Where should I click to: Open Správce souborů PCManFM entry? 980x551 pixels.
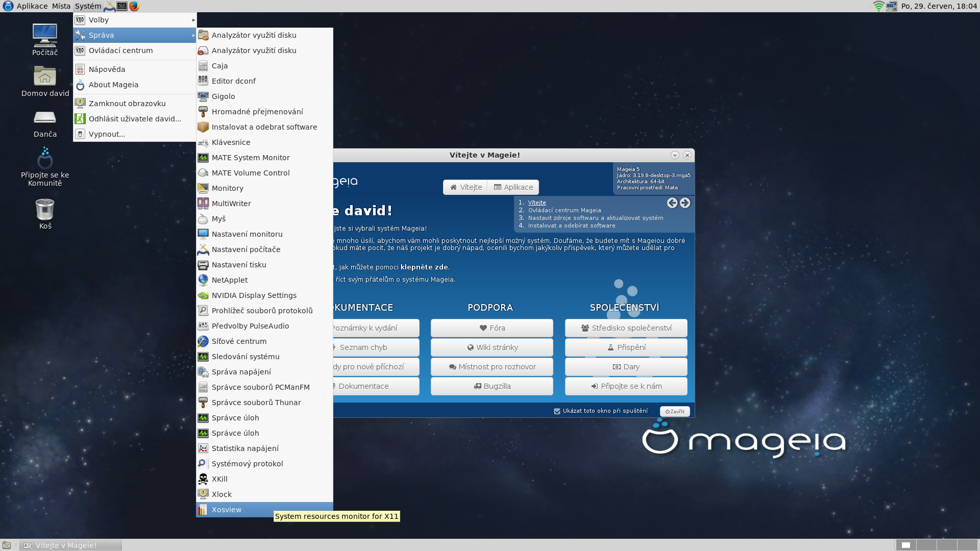(x=264, y=387)
